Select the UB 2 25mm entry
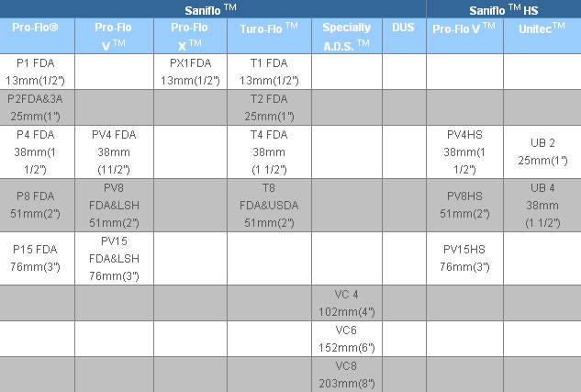 click(x=542, y=151)
